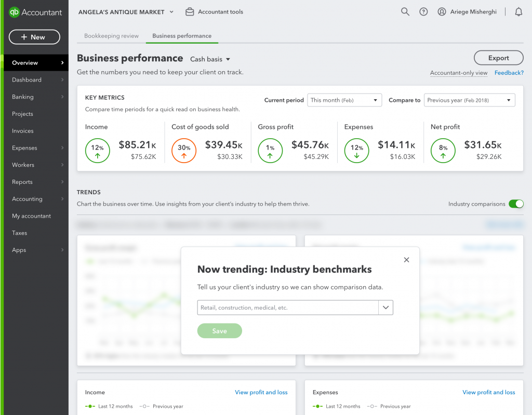Expand the Workers sidebar chevron
Screen dimensions: 532x415
pos(62,165)
